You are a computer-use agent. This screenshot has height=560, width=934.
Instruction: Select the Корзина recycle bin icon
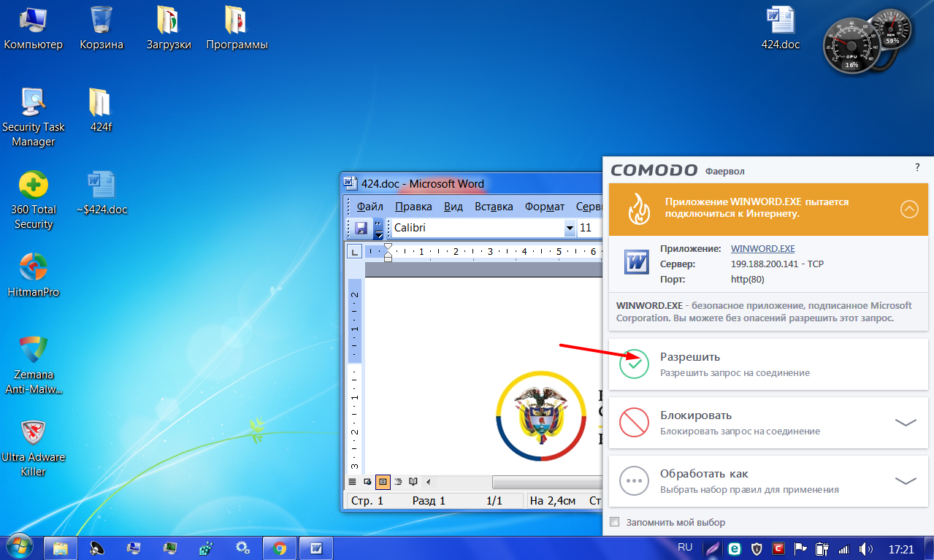pos(102,29)
